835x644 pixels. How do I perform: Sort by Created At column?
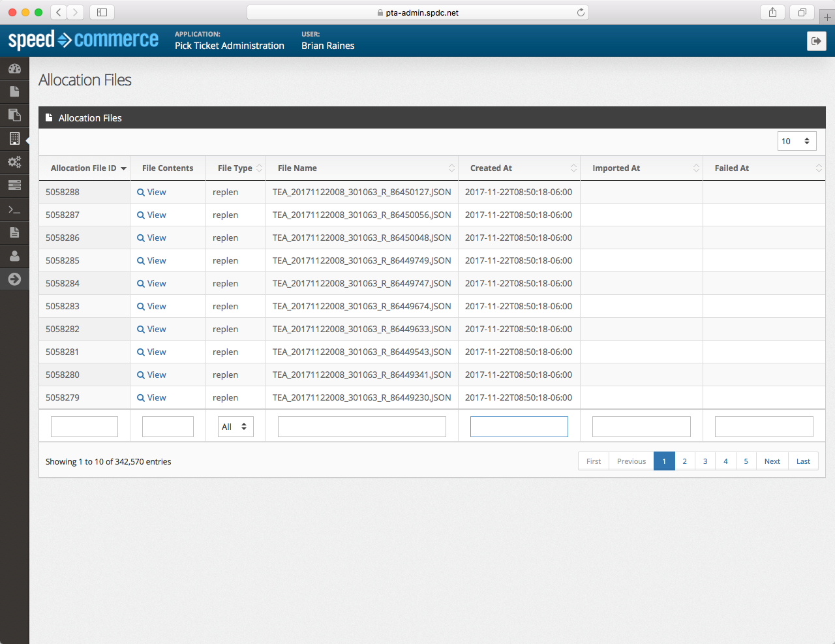coord(519,168)
